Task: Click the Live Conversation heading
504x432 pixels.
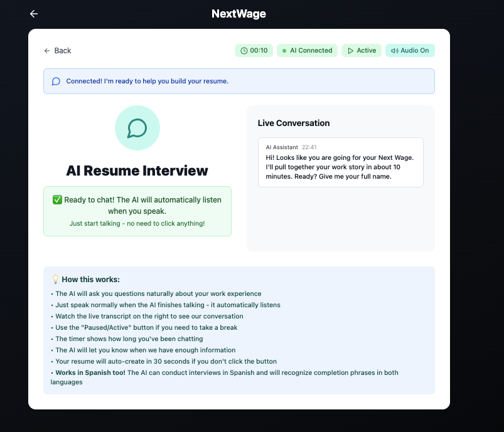Action: pos(294,123)
